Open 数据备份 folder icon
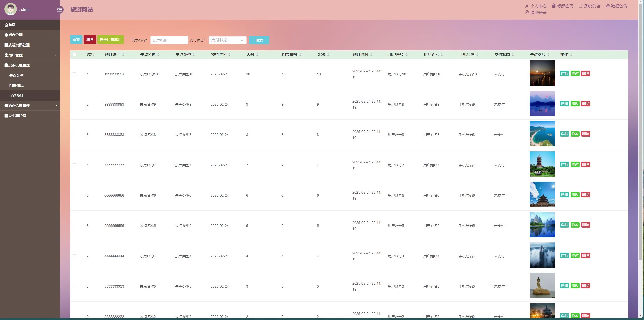 [x=608, y=6]
